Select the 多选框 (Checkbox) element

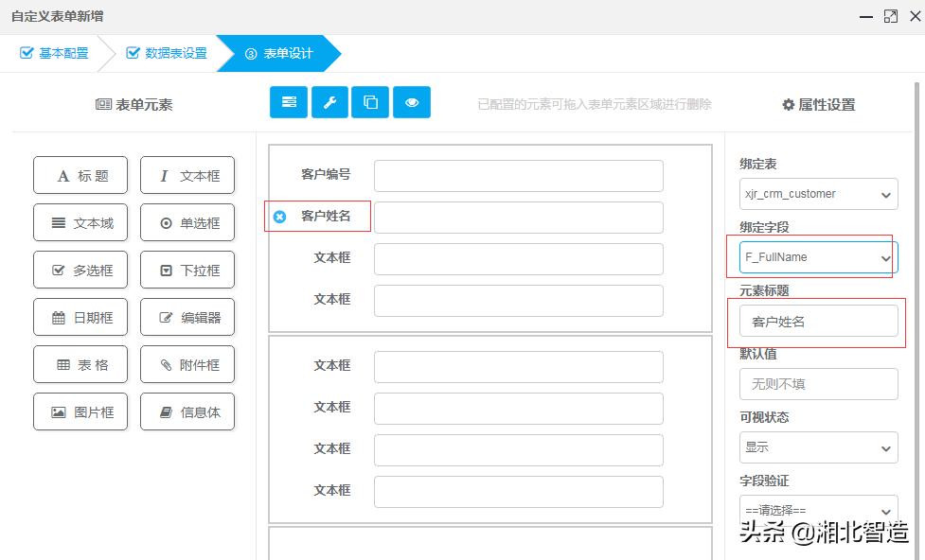[80, 270]
